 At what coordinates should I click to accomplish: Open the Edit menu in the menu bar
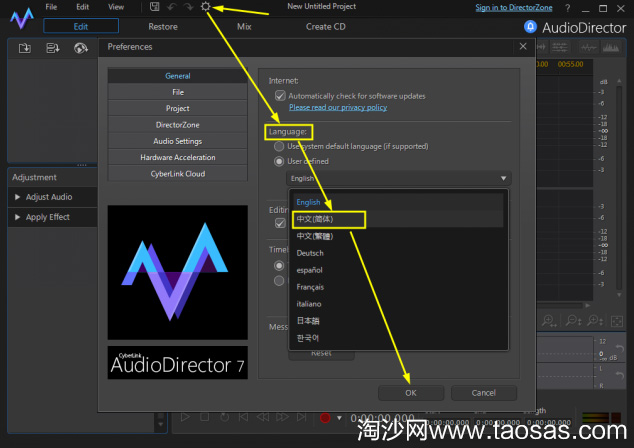[x=82, y=7]
